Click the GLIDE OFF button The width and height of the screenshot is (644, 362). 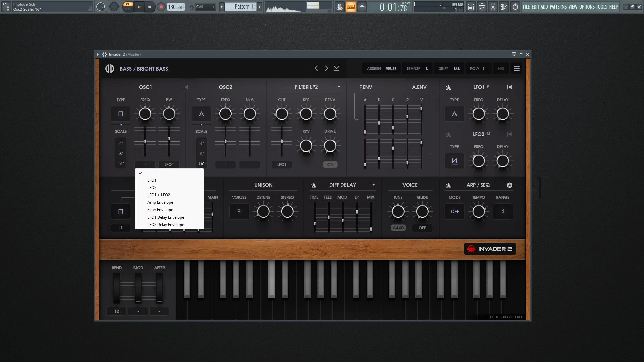point(422,228)
